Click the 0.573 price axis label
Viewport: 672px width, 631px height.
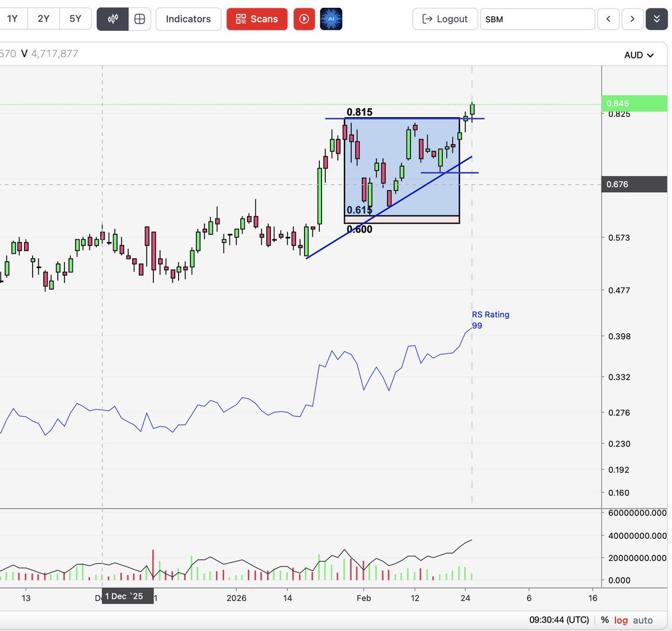[619, 238]
